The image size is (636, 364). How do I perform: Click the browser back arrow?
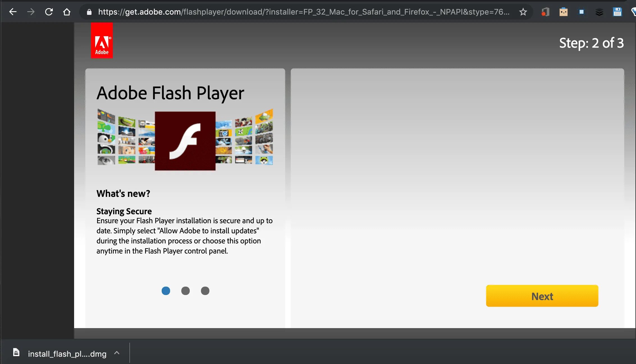click(x=13, y=12)
